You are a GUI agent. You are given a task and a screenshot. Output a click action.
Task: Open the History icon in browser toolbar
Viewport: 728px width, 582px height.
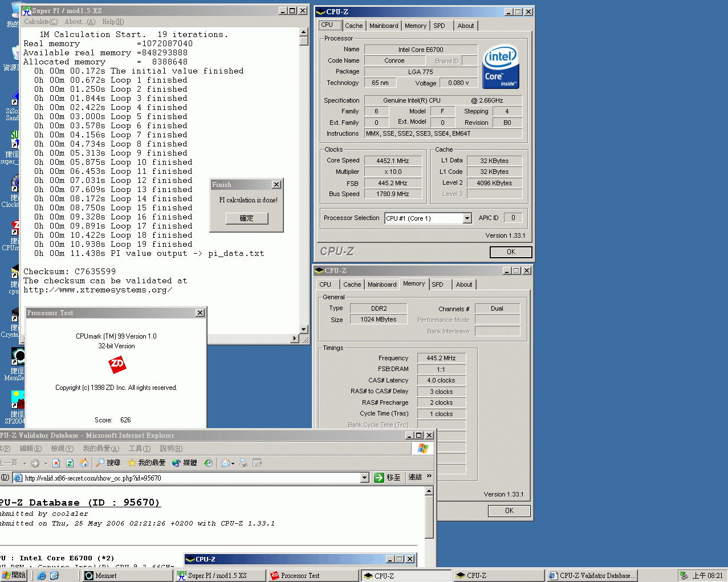(x=208, y=463)
